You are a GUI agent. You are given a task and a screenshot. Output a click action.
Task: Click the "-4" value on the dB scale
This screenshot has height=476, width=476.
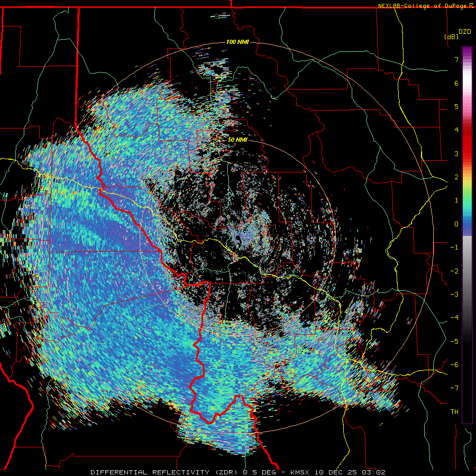point(454,318)
